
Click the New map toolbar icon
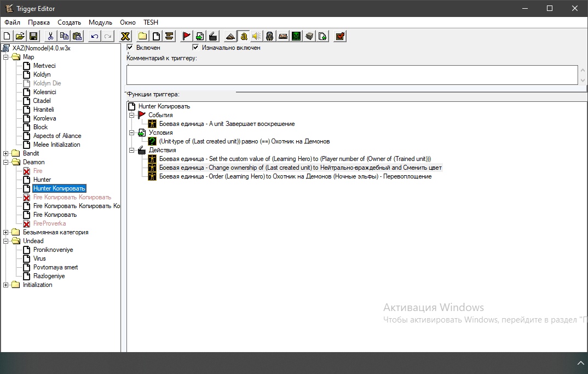(7, 36)
